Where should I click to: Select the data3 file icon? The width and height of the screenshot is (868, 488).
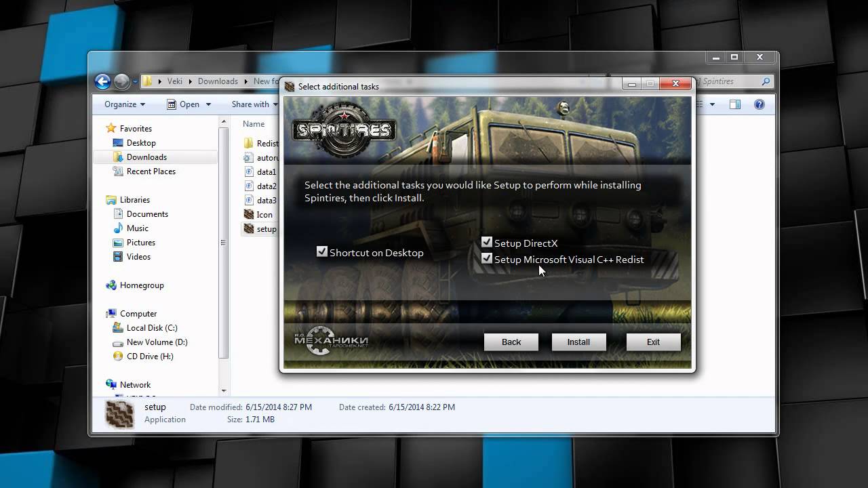click(x=249, y=201)
